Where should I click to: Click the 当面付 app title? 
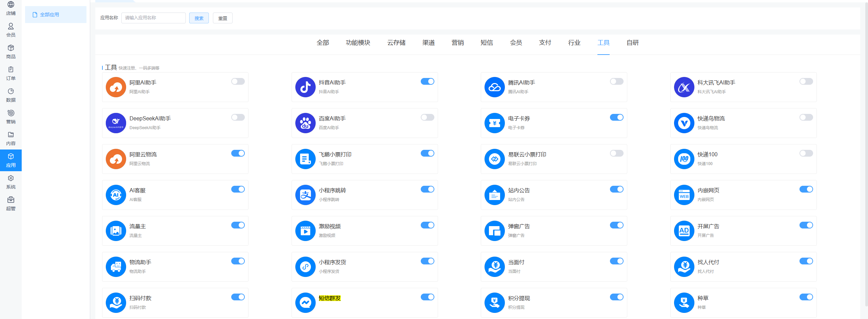pyautogui.click(x=516, y=262)
